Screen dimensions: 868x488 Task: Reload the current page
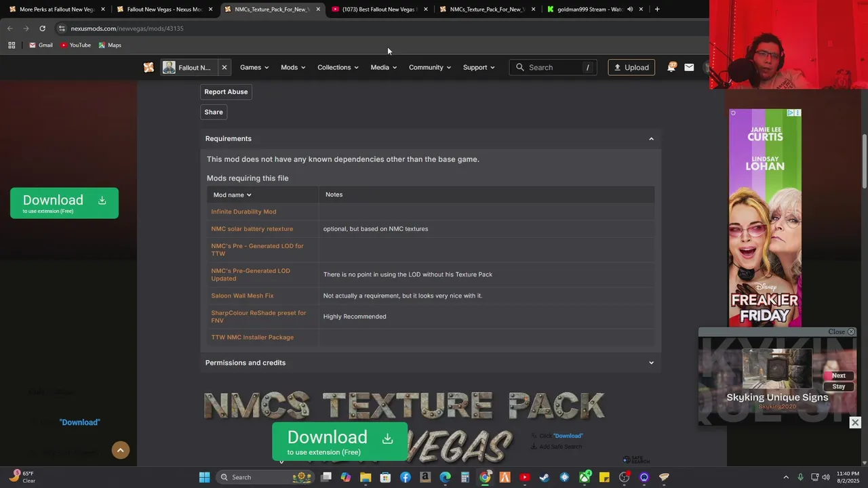tap(42, 28)
